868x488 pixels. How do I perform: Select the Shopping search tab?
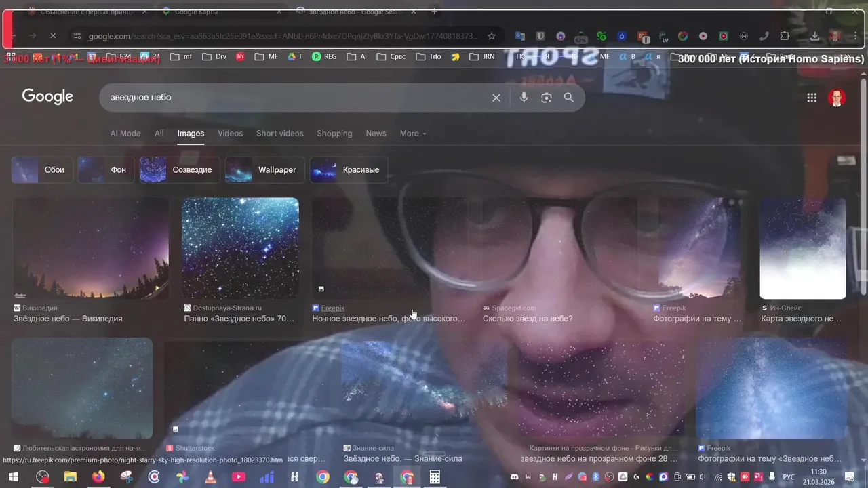334,134
